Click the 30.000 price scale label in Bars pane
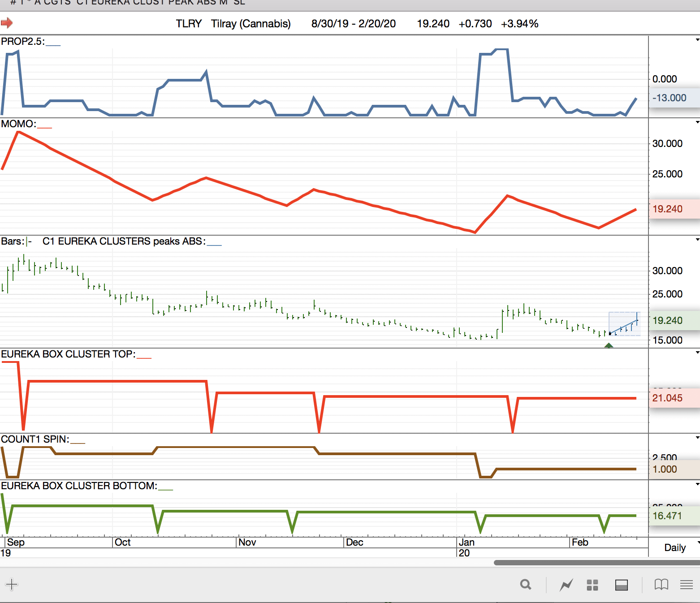Viewport: 700px width, 603px height. (x=667, y=271)
